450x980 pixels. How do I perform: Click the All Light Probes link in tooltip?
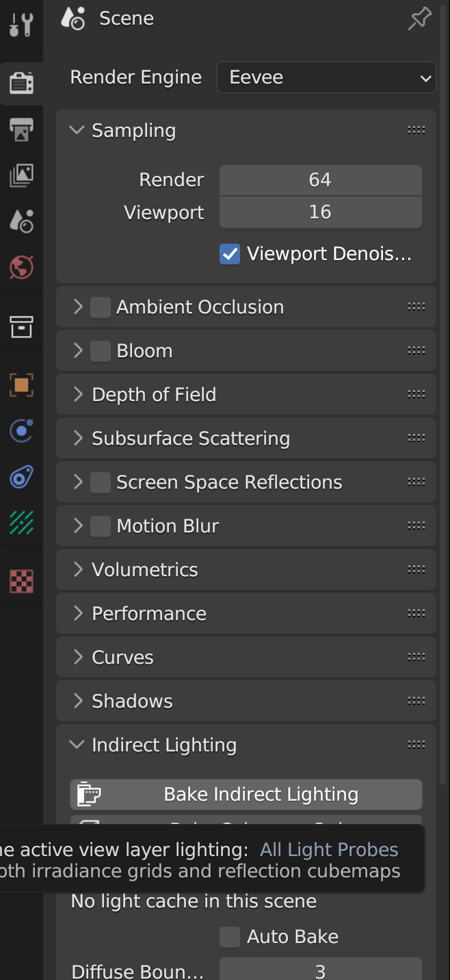[329, 849]
